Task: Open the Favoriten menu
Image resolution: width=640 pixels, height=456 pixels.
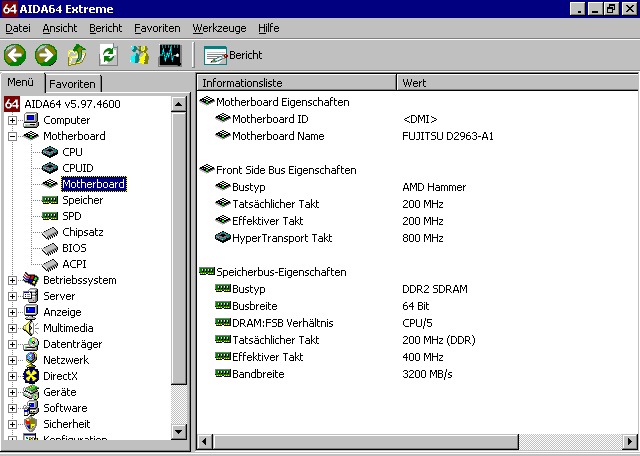Action: coord(157,28)
